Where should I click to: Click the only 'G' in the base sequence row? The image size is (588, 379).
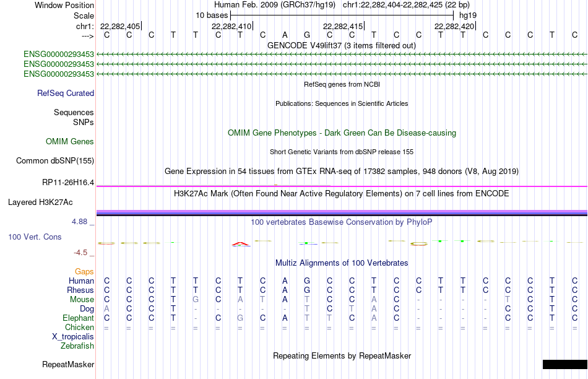(307, 35)
